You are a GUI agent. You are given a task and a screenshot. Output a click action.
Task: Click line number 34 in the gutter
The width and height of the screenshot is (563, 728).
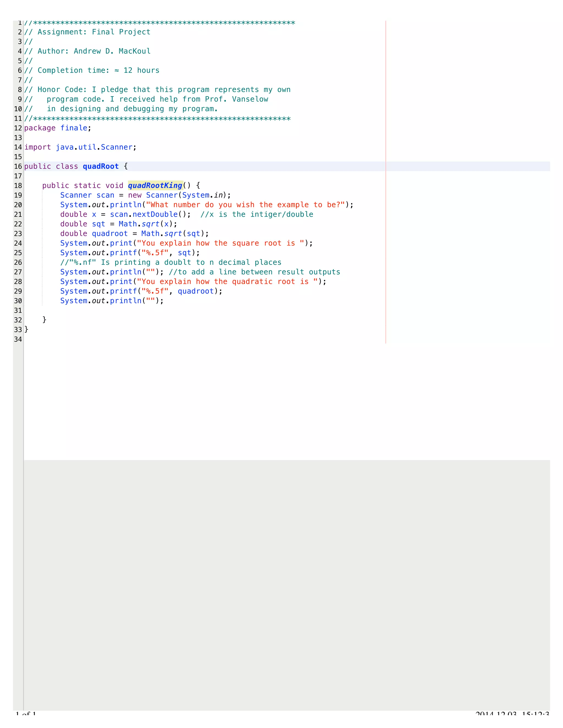(18, 339)
